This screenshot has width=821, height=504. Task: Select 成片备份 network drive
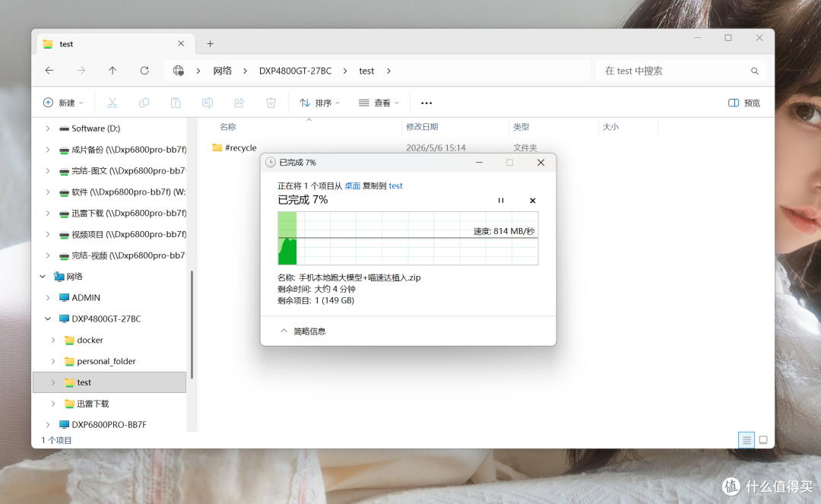tap(122, 150)
